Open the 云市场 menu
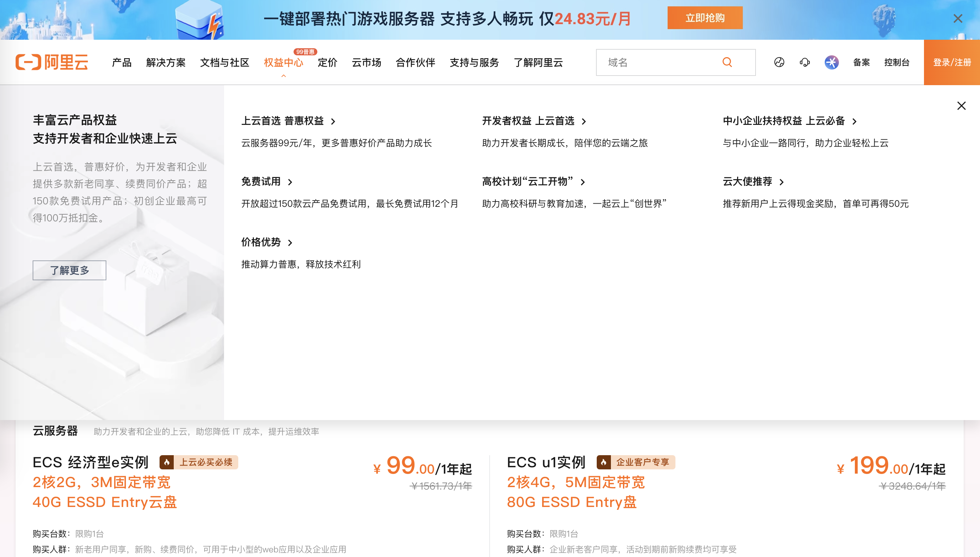The width and height of the screenshot is (980, 557). click(x=366, y=62)
